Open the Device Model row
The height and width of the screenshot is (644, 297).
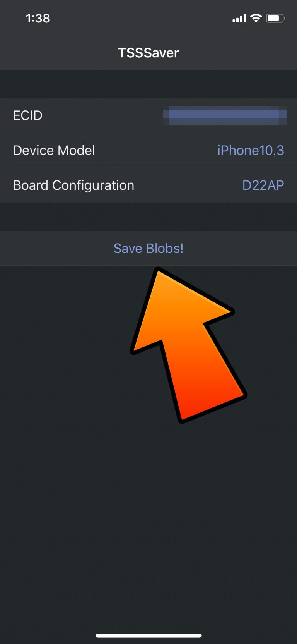pyautogui.click(x=148, y=150)
